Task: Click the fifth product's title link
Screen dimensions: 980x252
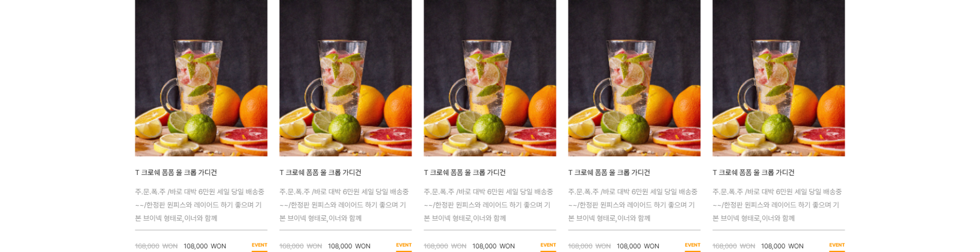Action: (753, 173)
